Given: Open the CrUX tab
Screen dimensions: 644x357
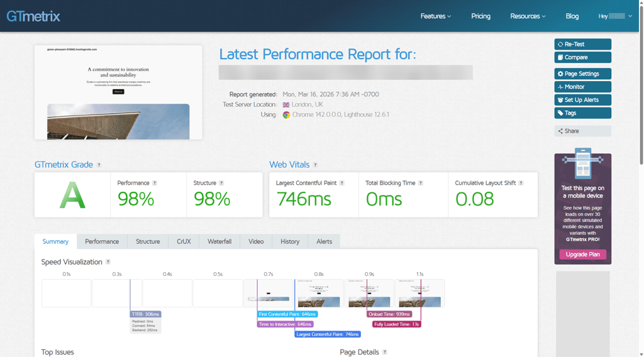Looking at the screenshot, I should pyautogui.click(x=184, y=242).
